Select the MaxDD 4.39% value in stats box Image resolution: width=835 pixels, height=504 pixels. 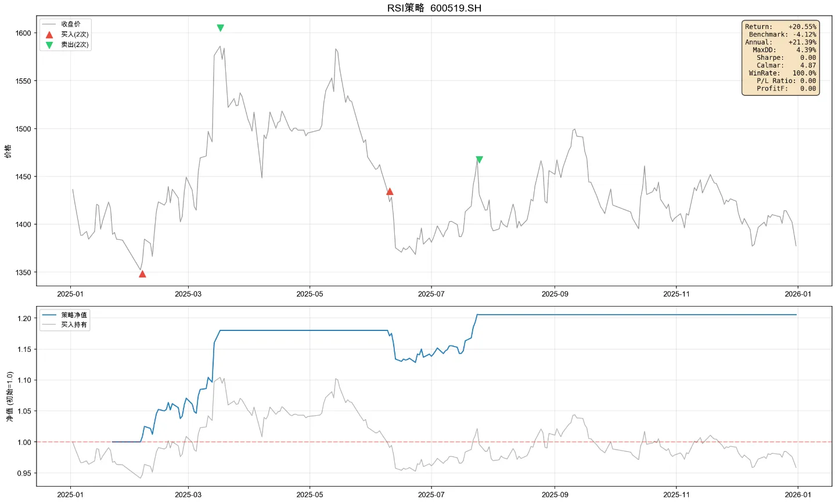tap(805, 50)
